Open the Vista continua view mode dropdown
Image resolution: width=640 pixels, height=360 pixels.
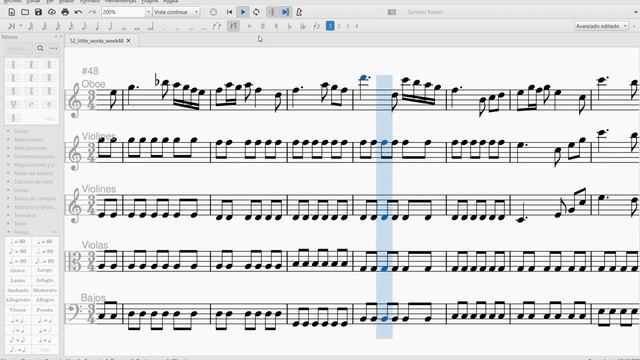pos(176,12)
